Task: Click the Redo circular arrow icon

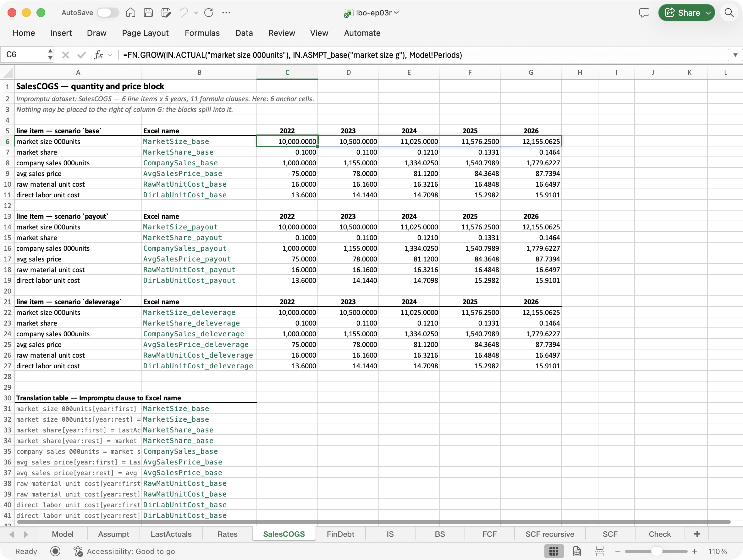Action: [x=209, y=13]
